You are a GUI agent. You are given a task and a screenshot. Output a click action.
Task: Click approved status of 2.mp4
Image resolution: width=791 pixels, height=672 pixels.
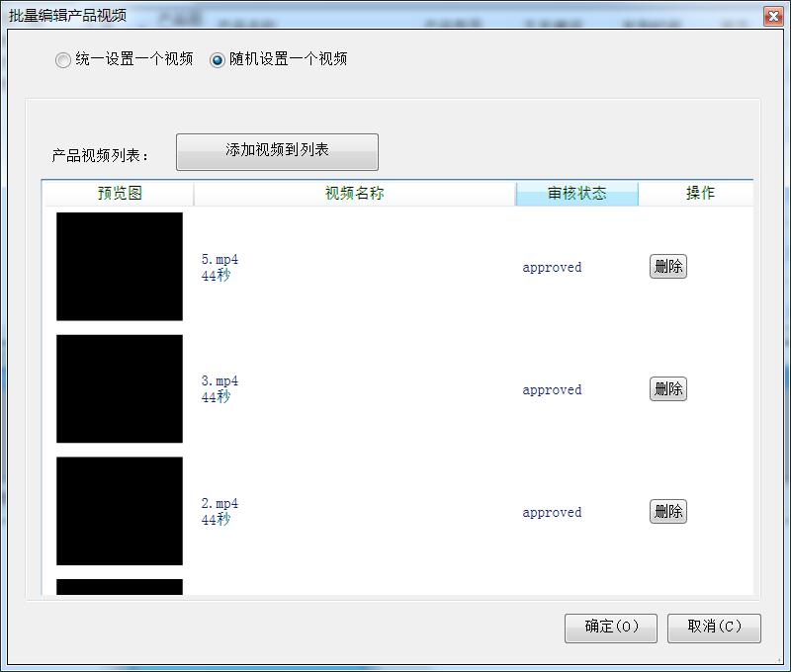pyautogui.click(x=552, y=512)
